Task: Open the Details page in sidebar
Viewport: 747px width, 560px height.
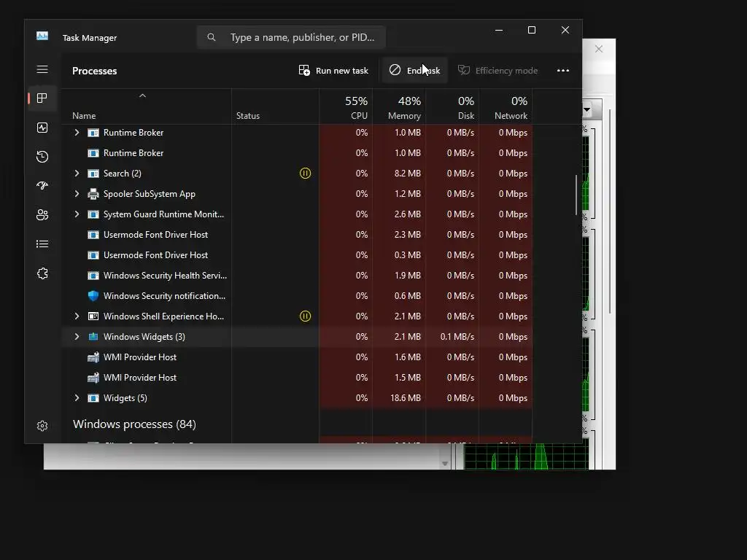Action: pos(42,244)
